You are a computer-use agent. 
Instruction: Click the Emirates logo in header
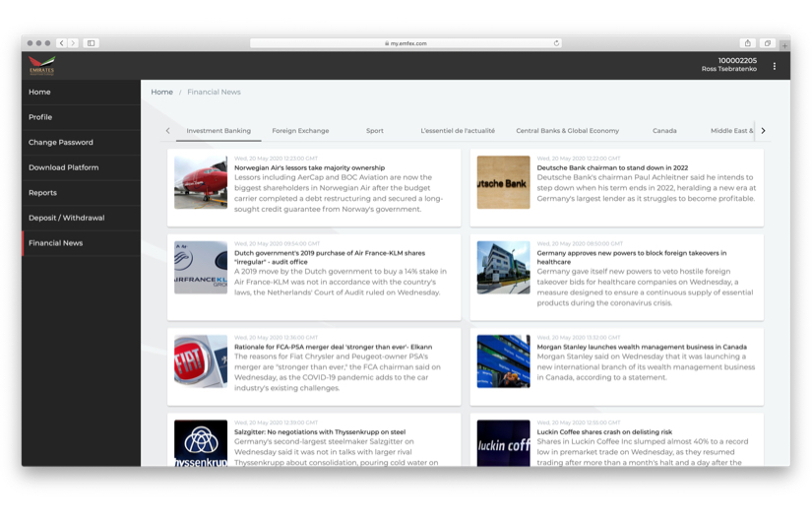click(41, 65)
